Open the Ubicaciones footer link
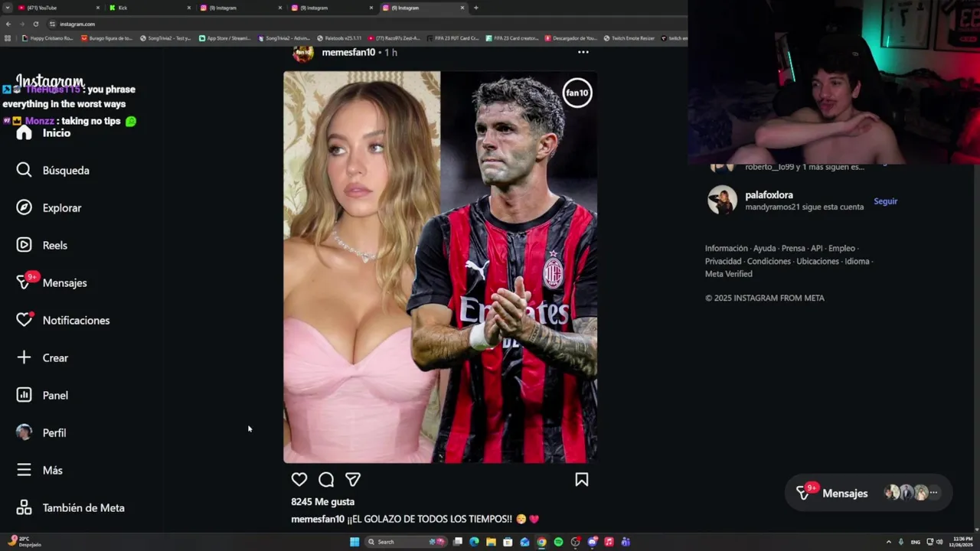980x551 pixels. pyautogui.click(x=818, y=262)
